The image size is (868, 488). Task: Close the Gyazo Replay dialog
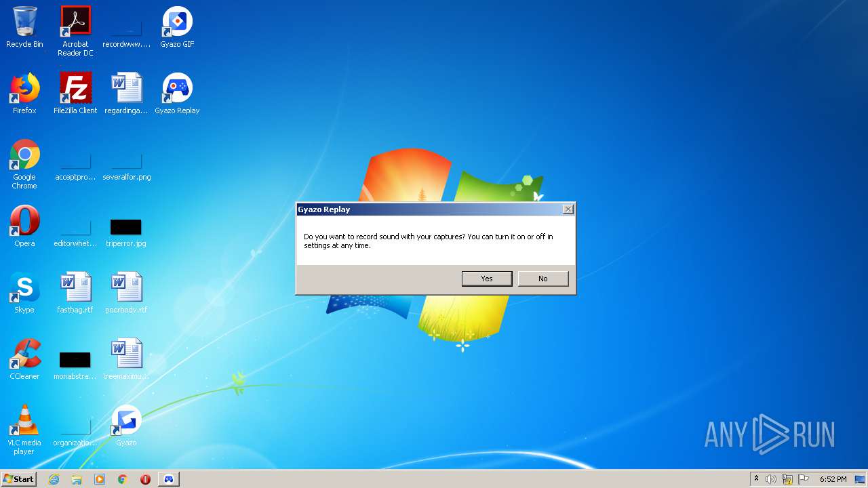coord(568,209)
